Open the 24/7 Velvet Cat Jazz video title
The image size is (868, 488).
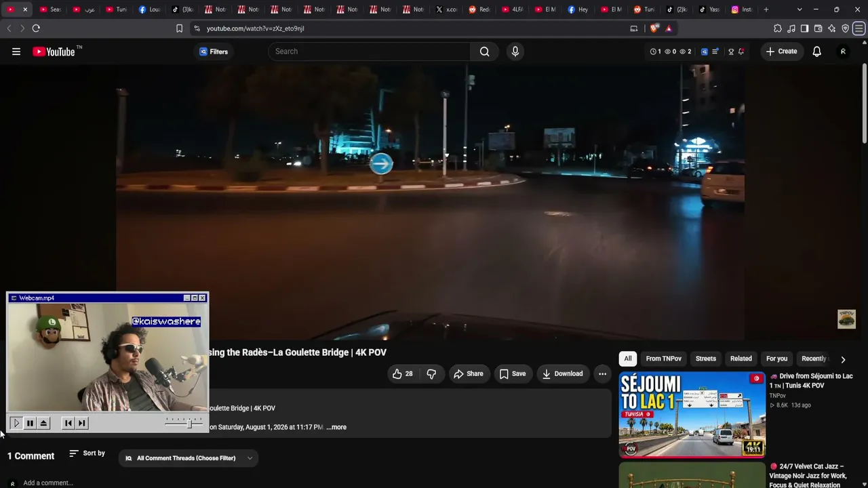pos(808,476)
